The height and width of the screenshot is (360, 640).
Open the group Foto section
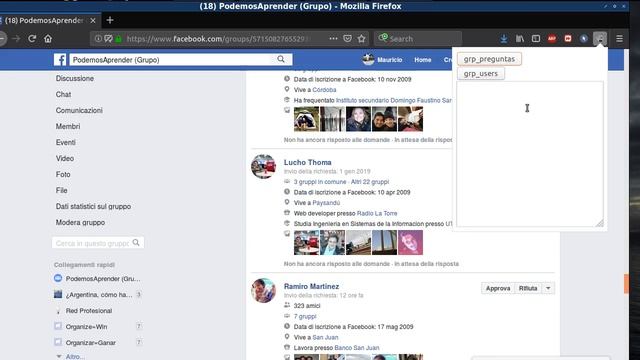click(x=63, y=174)
